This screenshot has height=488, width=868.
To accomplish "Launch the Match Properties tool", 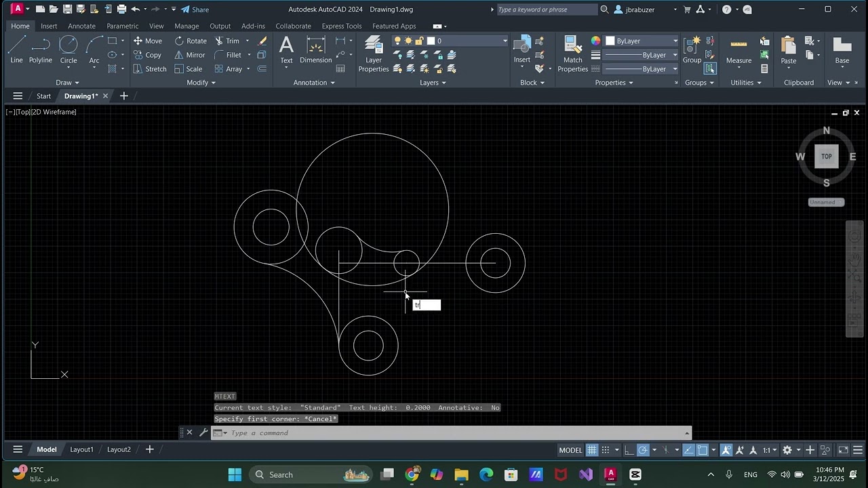I will click(x=573, y=54).
